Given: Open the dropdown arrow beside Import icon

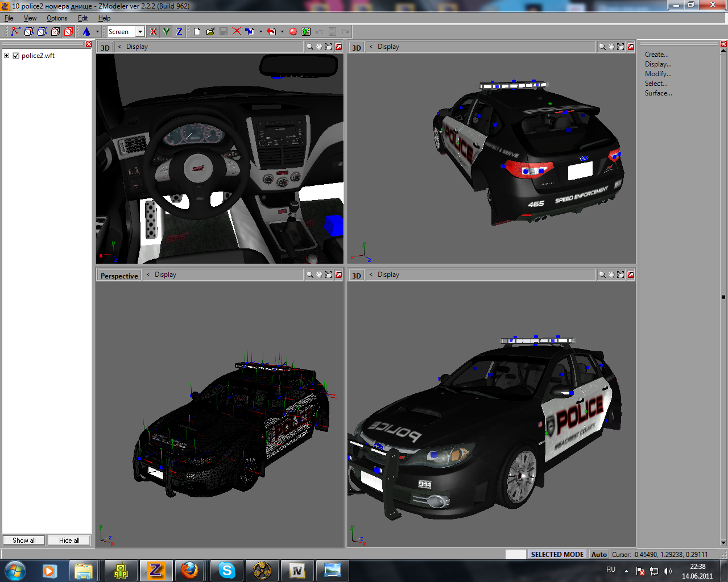Looking at the screenshot, I should pos(260,32).
